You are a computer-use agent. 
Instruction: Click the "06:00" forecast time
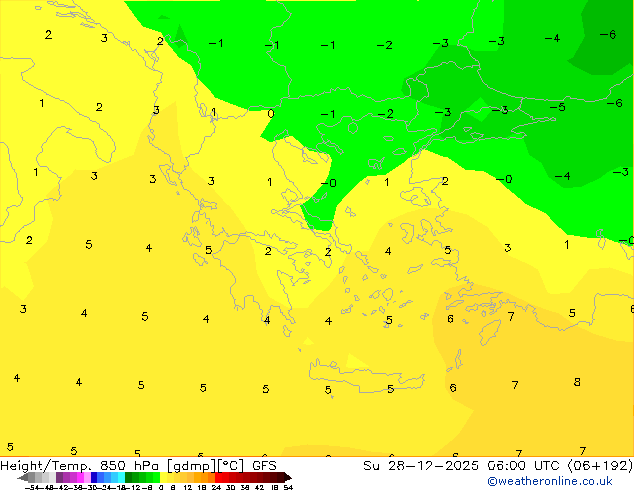point(506,466)
